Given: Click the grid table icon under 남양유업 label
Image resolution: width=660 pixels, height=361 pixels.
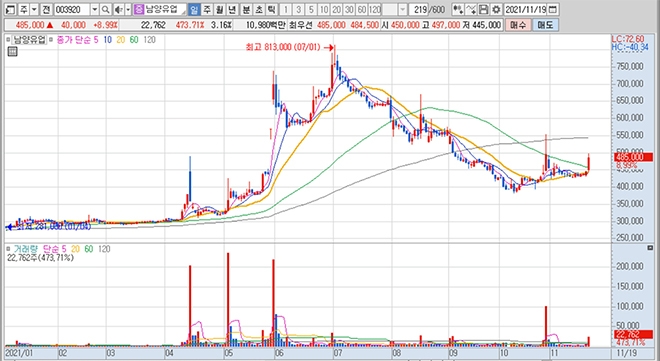Looking at the screenshot, I should tap(13, 52).
